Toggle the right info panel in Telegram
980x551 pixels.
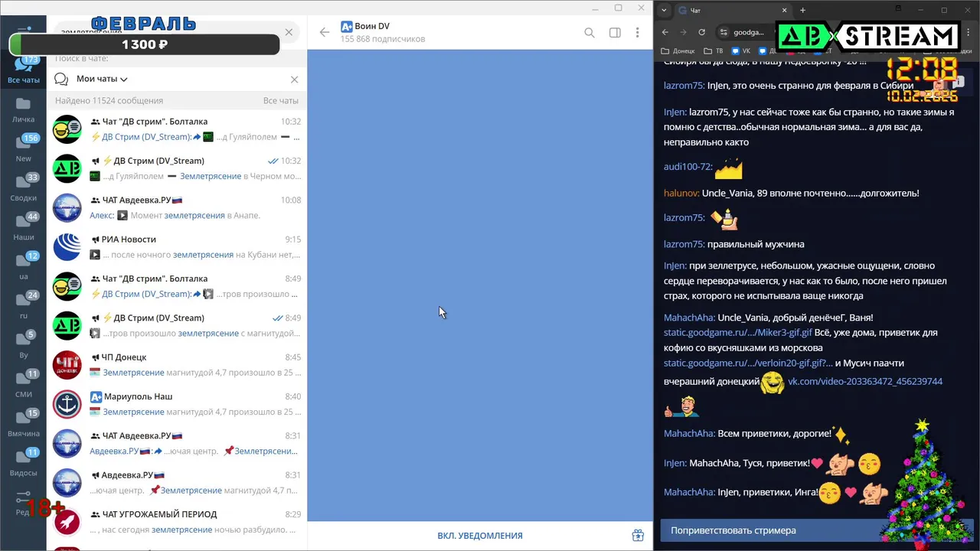coord(614,33)
